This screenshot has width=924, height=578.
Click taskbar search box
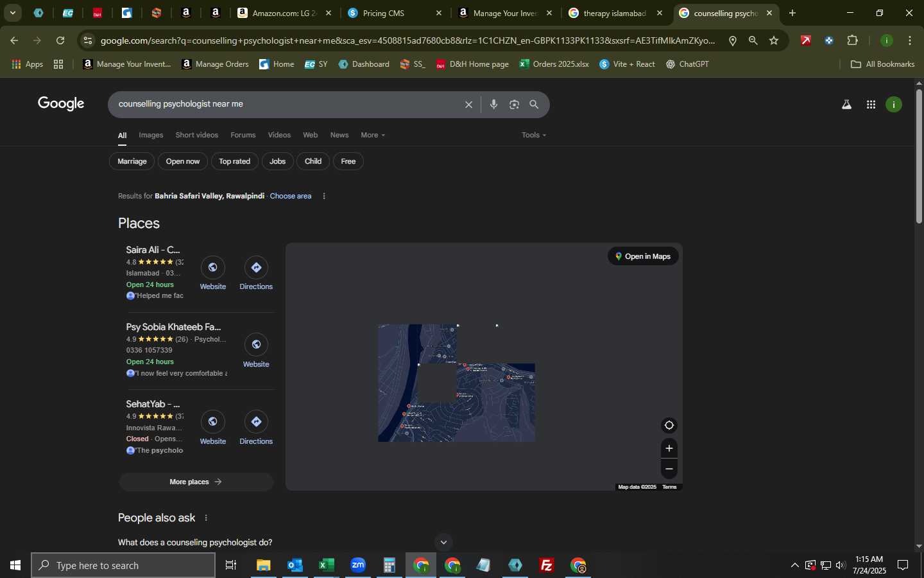[x=123, y=565]
